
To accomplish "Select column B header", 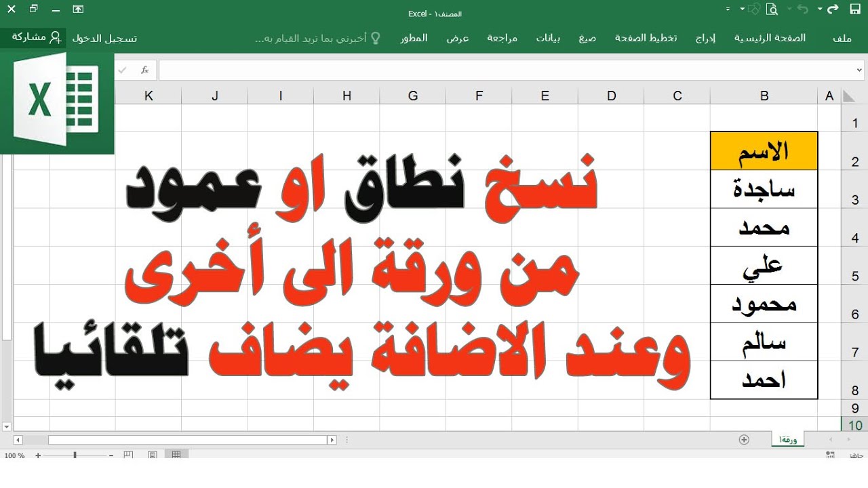I will click(764, 96).
